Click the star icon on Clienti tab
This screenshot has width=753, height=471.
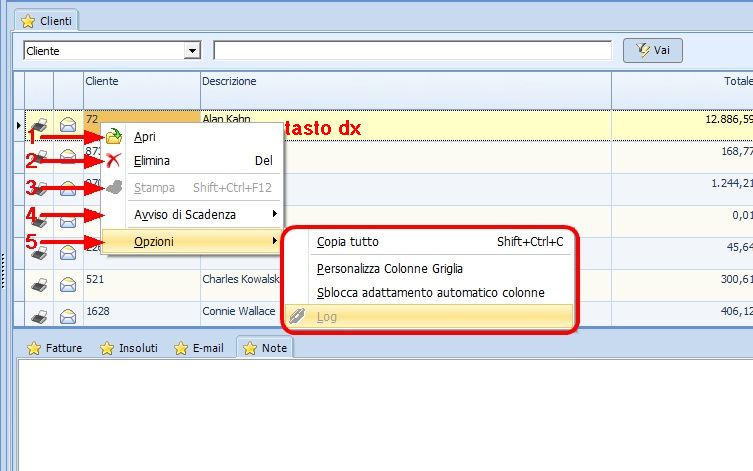(x=28, y=21)
